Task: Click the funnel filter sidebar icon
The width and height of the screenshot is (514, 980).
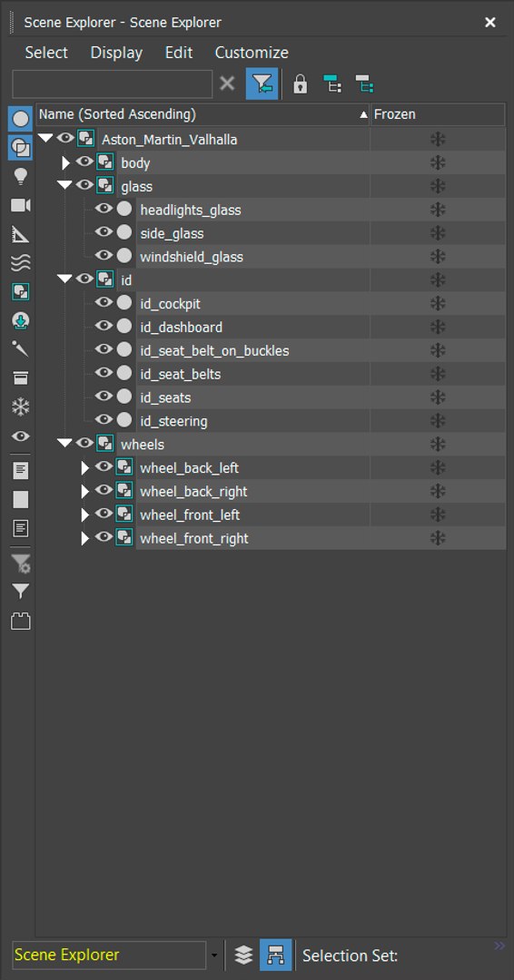Action: [21, 591]
